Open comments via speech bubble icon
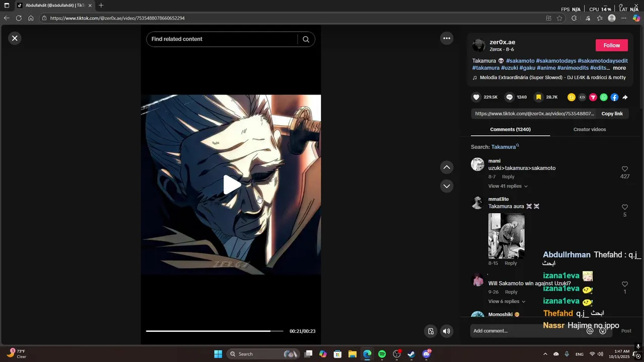This screenshot has width=644, height=362. click(x=509, y=97)
